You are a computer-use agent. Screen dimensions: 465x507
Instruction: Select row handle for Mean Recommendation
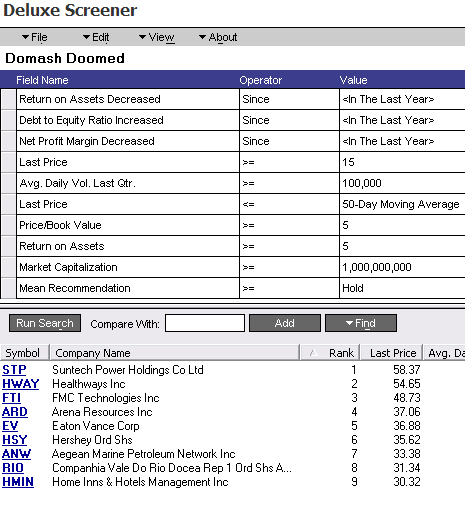tap(9, 288)
